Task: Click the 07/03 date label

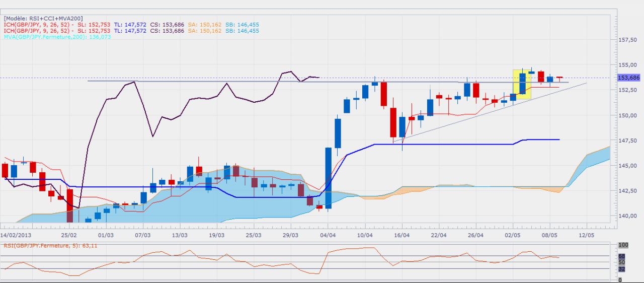Action: (x=143, y=235)
